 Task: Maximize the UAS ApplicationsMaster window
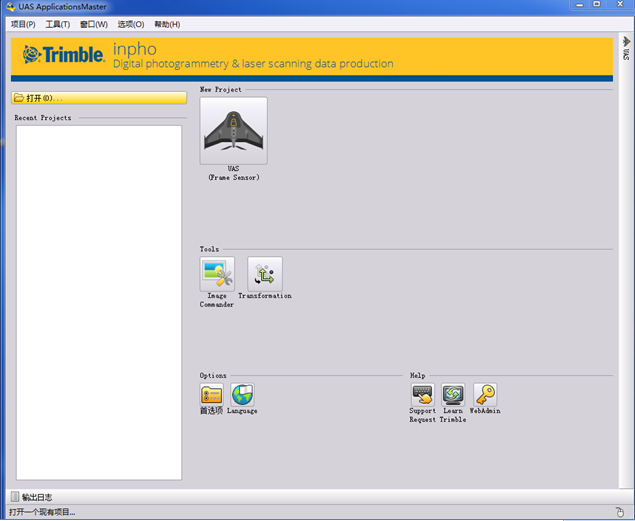tap(597, 4)
